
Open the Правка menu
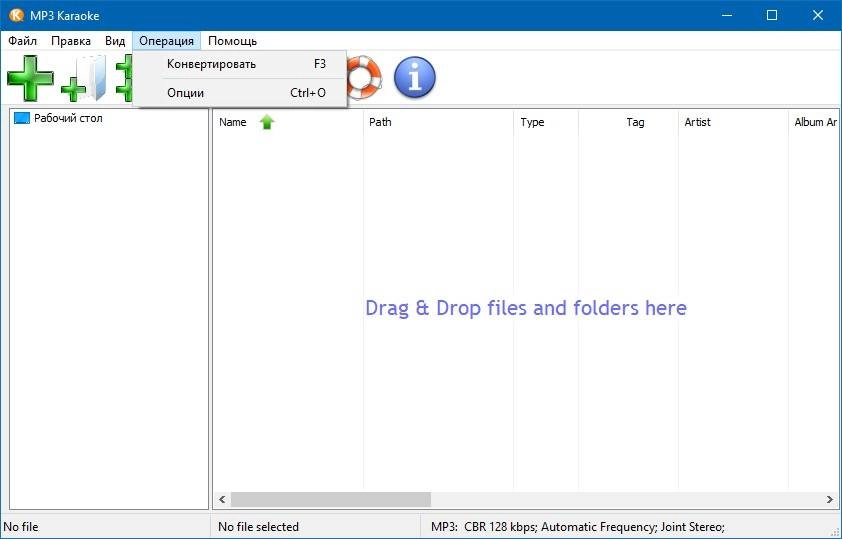tap(71, 41)
